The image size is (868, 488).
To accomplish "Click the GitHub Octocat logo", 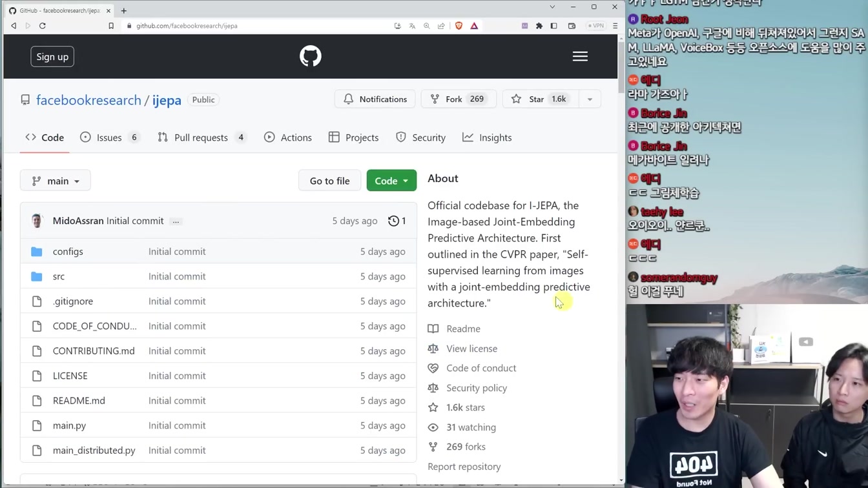I will 311,56.
